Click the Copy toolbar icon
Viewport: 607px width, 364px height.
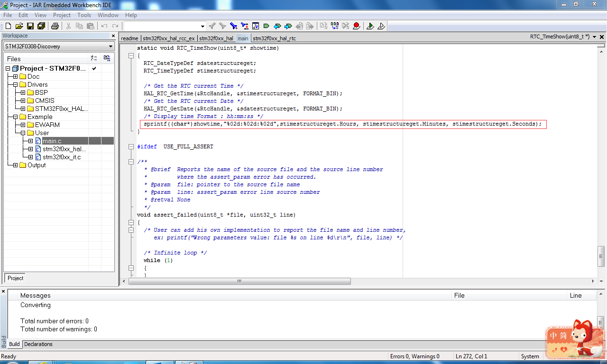pos(79,26)
